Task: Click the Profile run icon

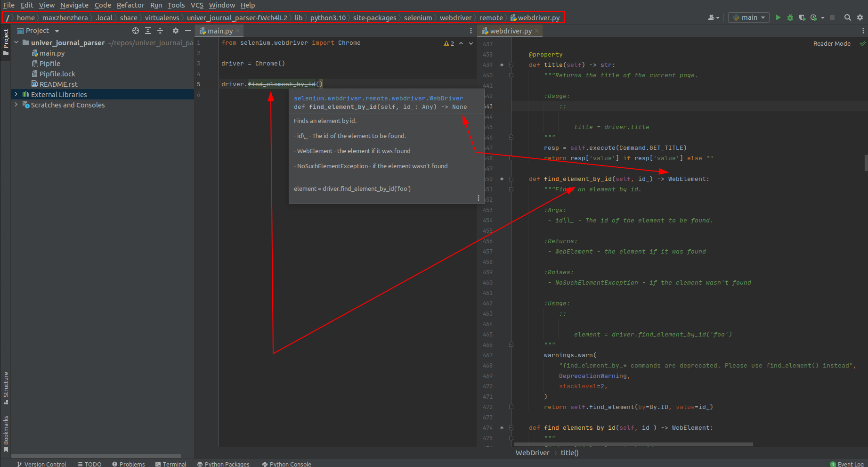Action: 814,17
